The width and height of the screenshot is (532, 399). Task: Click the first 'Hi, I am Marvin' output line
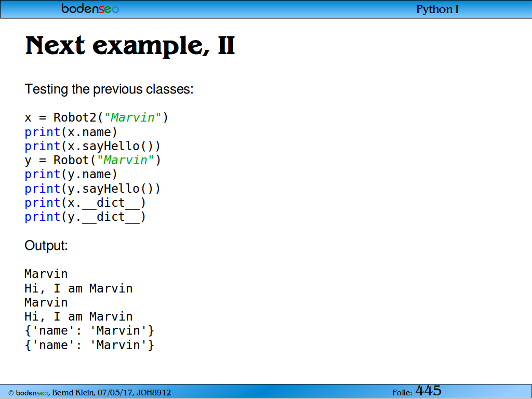pyautogui.click(x=78, y=288)
